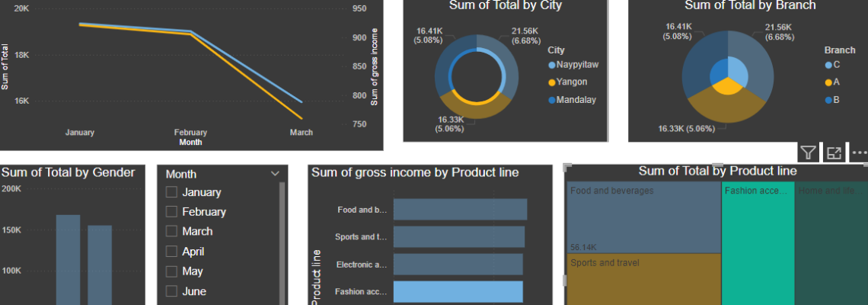Screen dimensions: 868x305
Task: Click the March label on line chart axis
Action: coord(302,133)
